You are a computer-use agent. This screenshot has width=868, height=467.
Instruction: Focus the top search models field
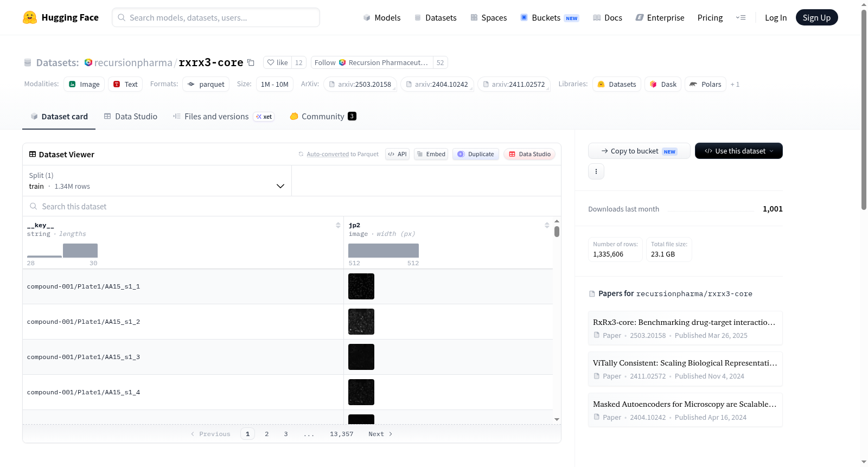pos(216,17)
